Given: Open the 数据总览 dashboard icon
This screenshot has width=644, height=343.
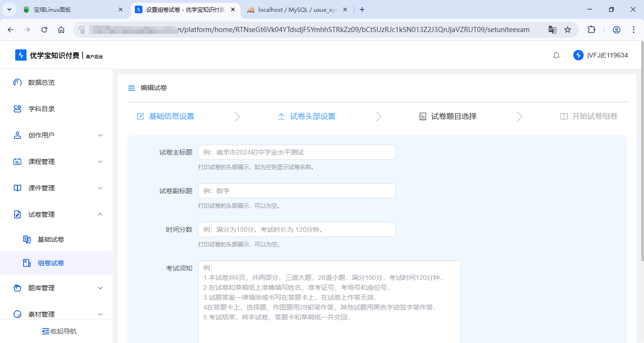Looking at the screenshot, I should [x=17, y=82].
